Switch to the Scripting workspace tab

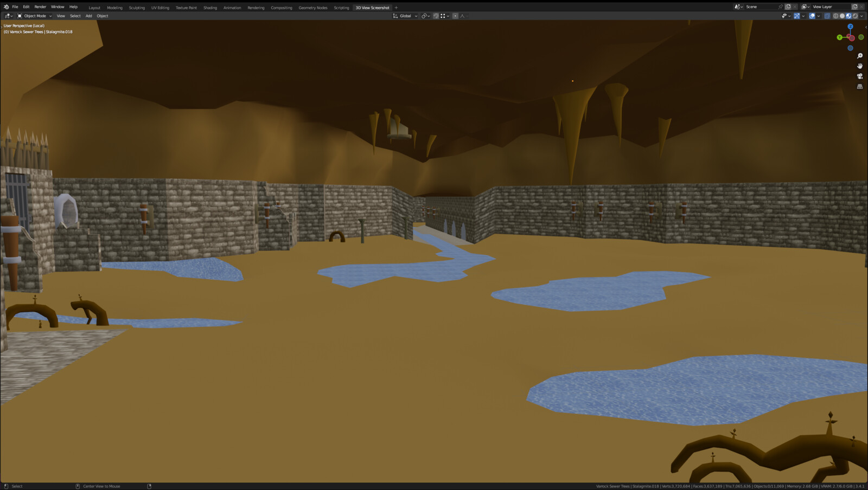point(341,8)
